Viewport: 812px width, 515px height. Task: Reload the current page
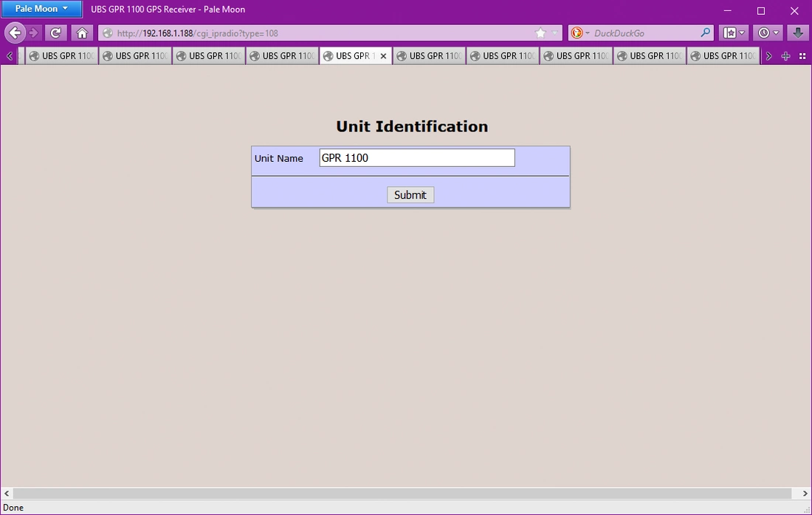point(55,33)
